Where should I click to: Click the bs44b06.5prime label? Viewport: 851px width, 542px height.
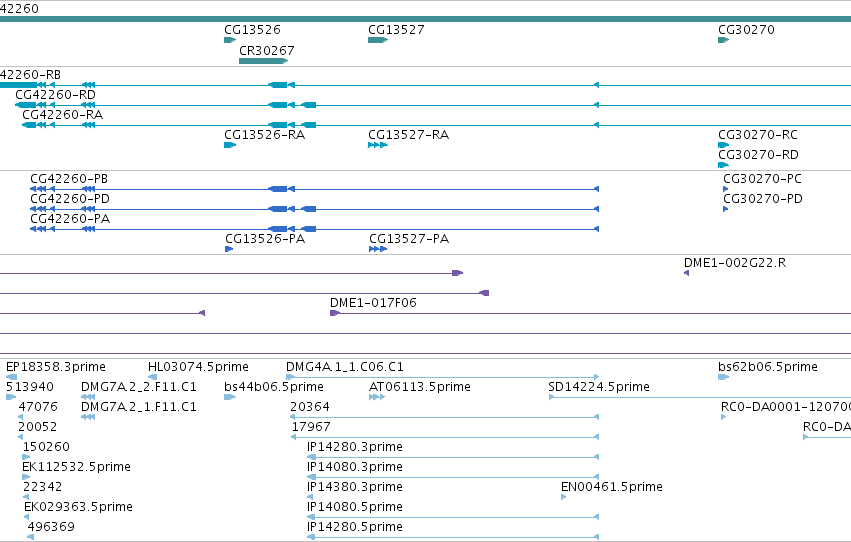point(274,387)
